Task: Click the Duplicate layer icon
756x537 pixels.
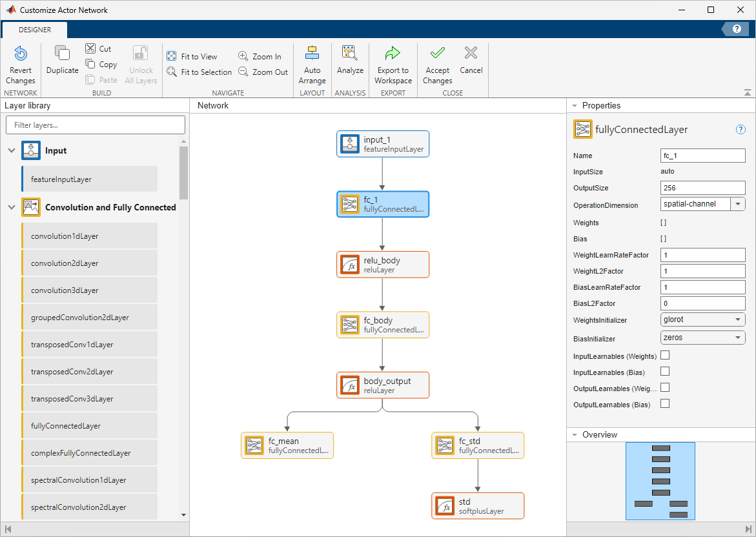Action: click(x=62, y=54)
